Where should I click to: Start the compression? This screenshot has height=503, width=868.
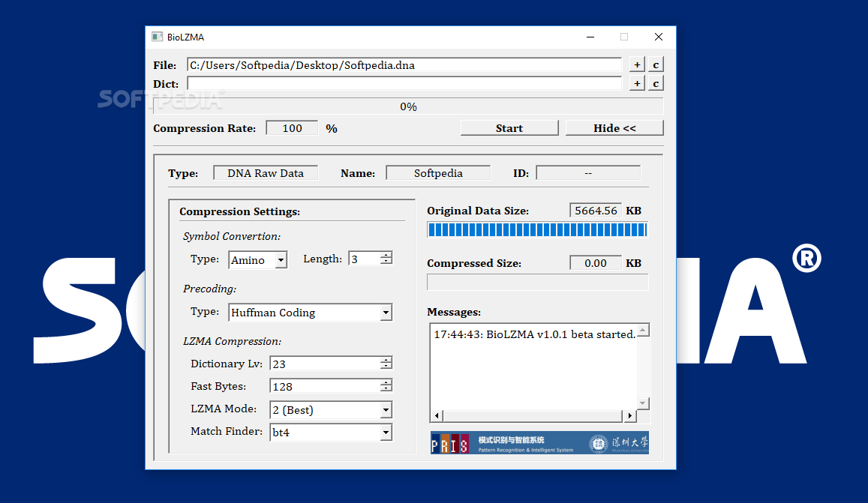(x=509, y=128)
